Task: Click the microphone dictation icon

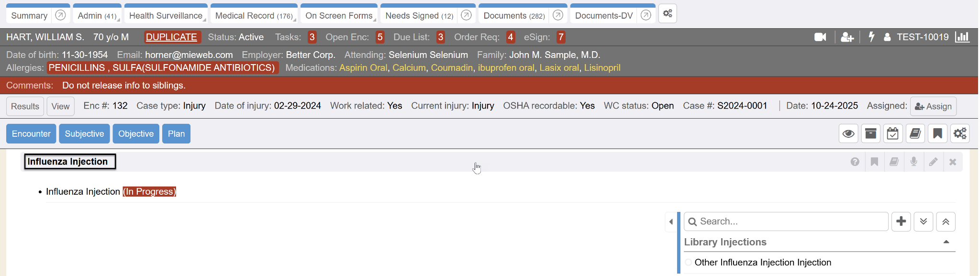Action: pyautogui.click(x=913, y=162)
